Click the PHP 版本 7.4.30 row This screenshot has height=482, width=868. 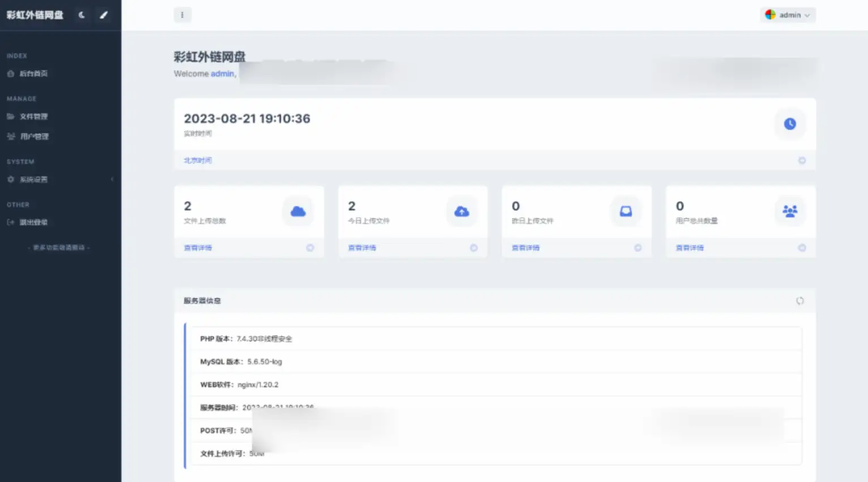coord(496,339)
